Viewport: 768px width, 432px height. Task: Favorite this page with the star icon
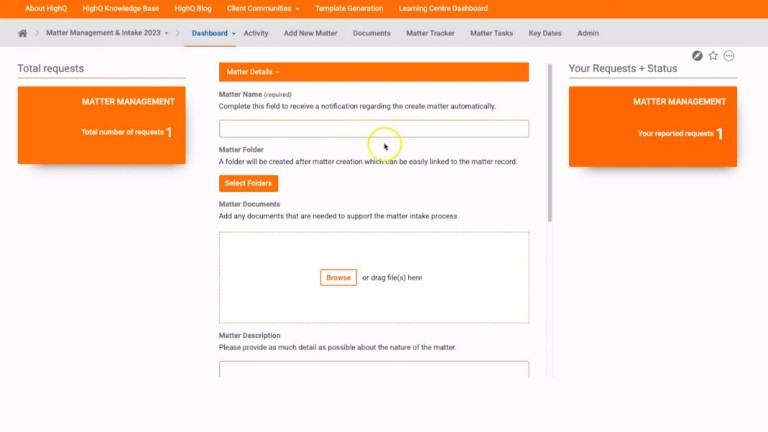click(713, 56)
